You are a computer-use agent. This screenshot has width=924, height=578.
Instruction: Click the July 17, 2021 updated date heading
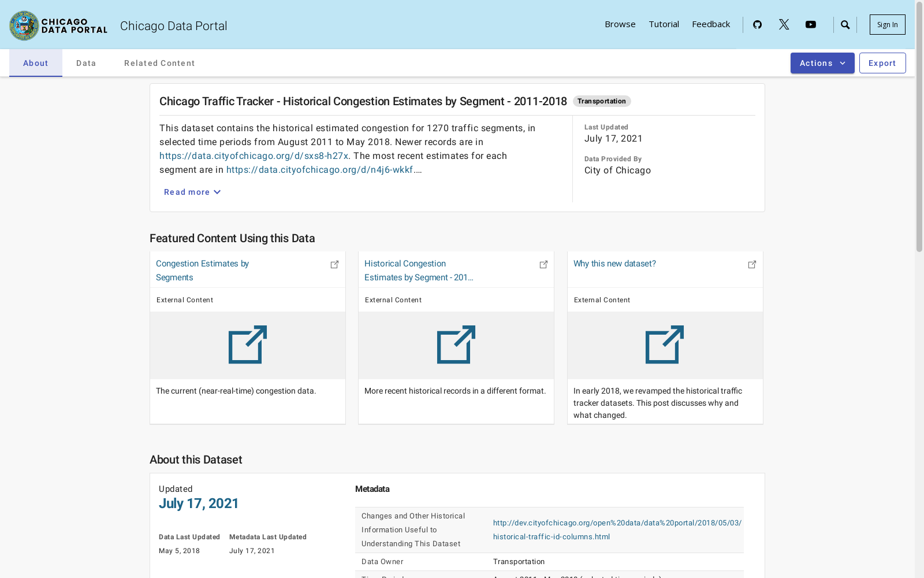tap(199, 503)
